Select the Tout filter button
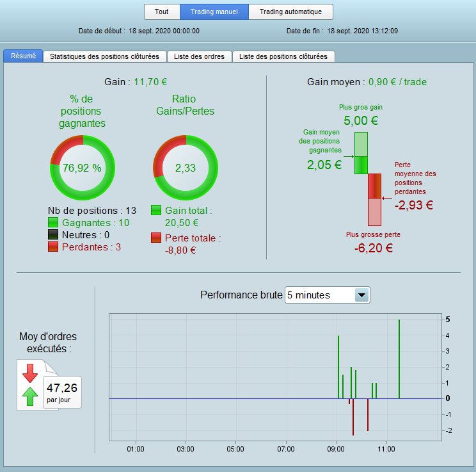 point(162,12)
